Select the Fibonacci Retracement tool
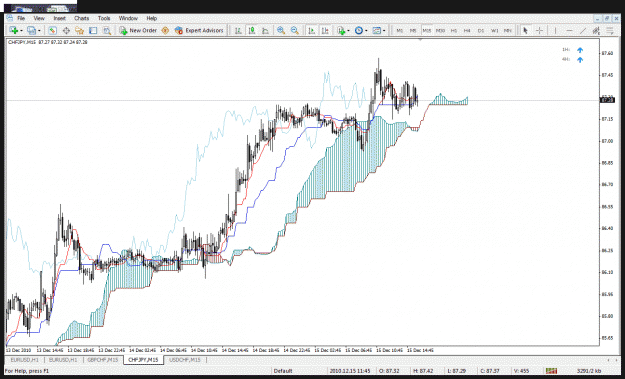The height and width of the screenshot is (379, 625). [610, 30]
